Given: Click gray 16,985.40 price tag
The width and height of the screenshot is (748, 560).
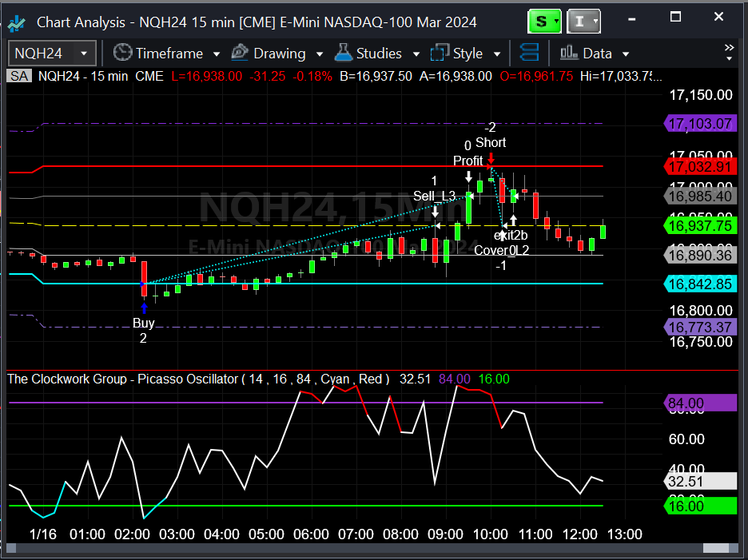Looking at the screenshot, I should click(700, 196).
